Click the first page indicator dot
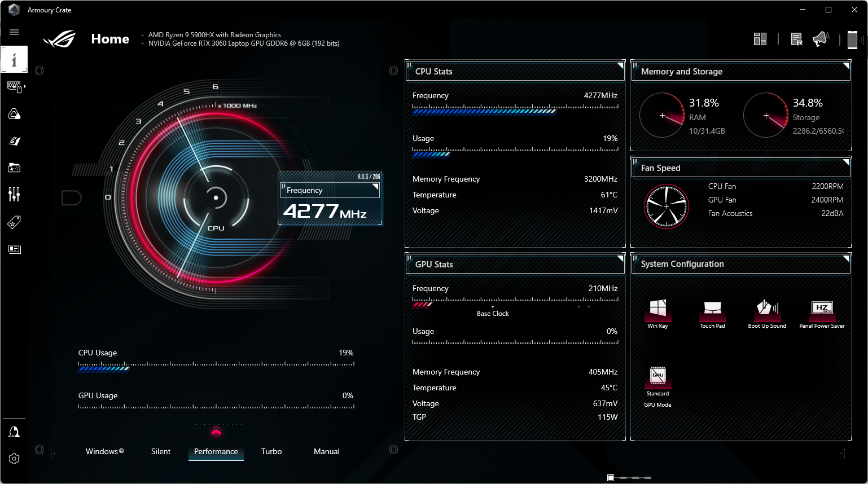The image size is (868, 484). [x=611, y=478]
